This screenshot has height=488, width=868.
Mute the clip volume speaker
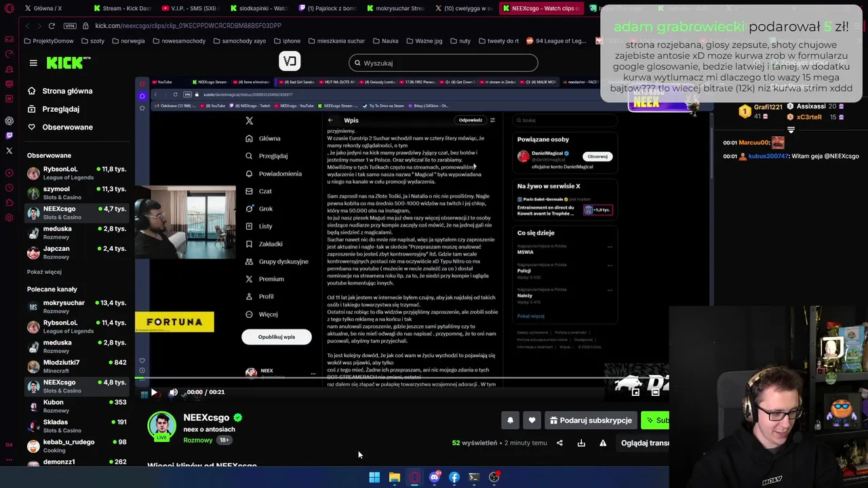click(174, 392)
